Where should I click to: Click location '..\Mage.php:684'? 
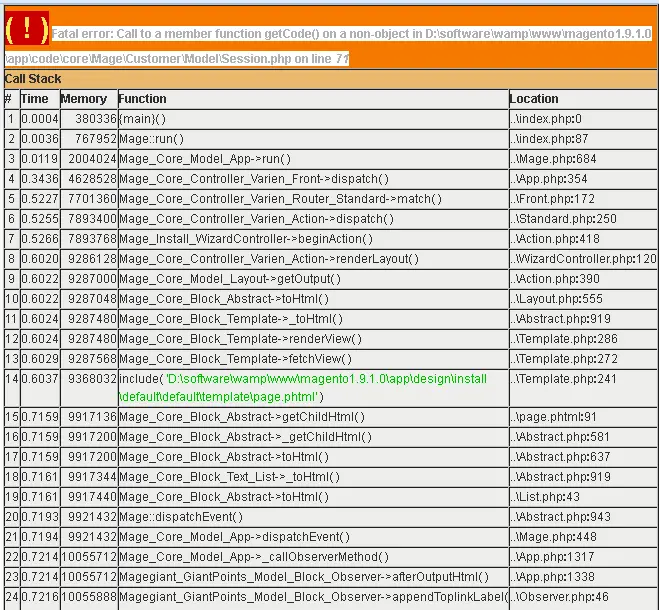553,159
